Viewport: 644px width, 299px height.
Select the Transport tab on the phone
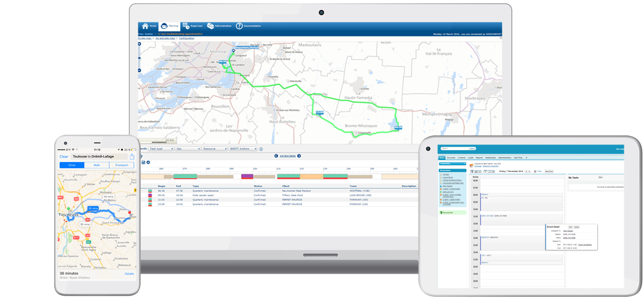coord(121,165)
